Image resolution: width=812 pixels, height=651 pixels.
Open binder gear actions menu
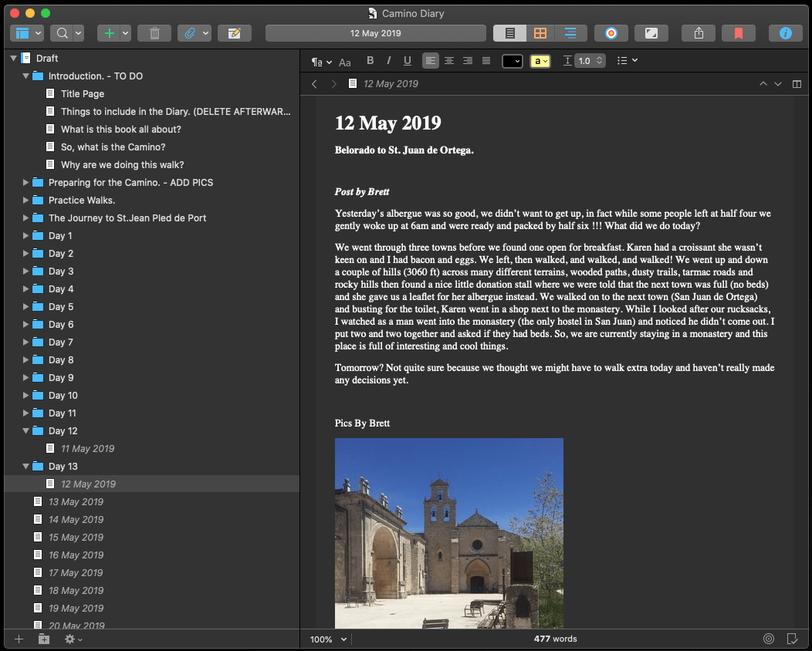tap(73, 639)
